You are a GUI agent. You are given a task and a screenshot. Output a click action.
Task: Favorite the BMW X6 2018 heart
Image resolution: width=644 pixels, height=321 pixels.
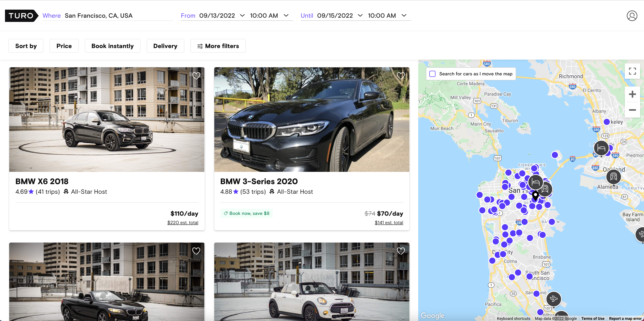tap(196, 76)
